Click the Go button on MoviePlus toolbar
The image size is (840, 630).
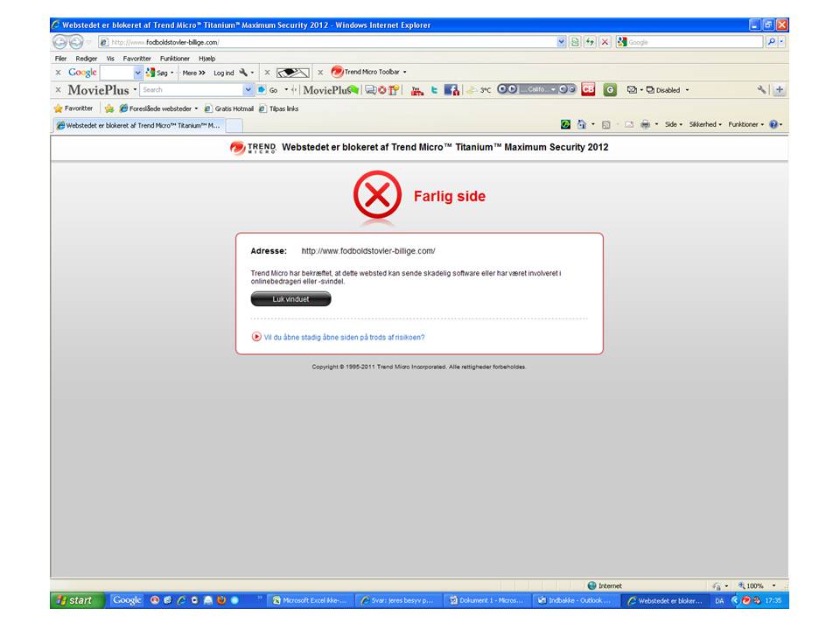(268, 90)
